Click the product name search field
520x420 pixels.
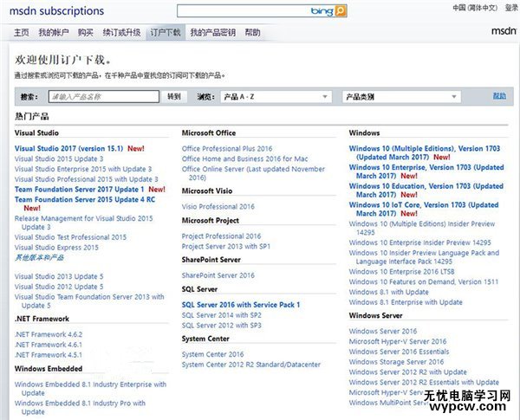click(x=104, y=97)
